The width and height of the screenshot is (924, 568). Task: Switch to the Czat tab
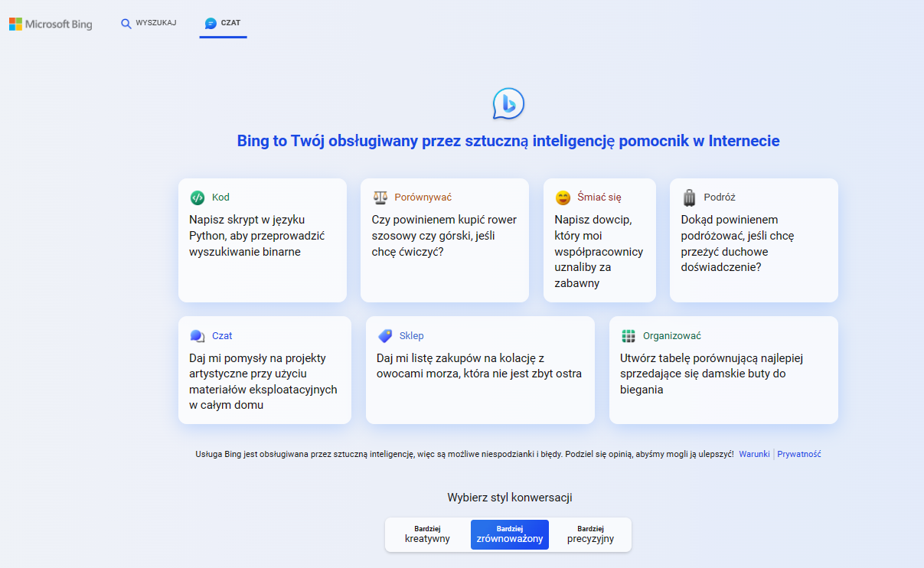coord(223,23)
